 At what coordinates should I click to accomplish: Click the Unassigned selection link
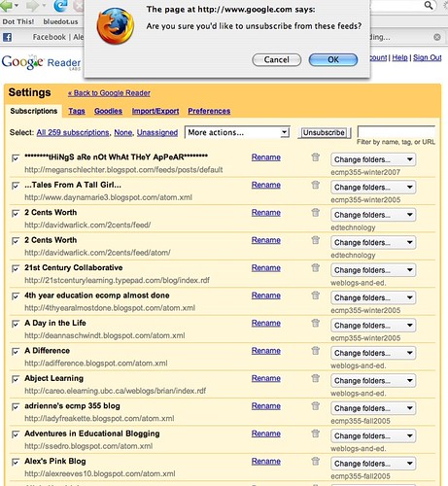(x=157, y=132)
